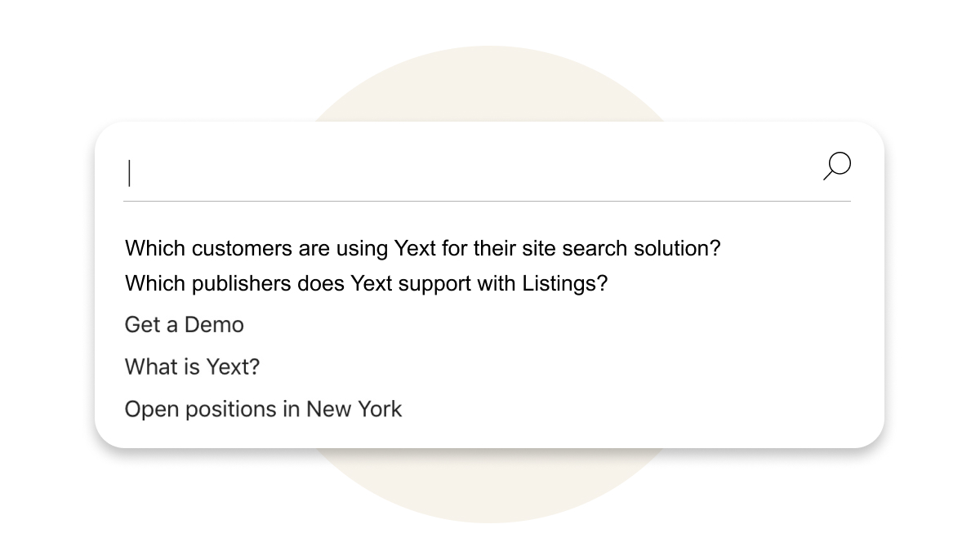Select the Listings publishers question
This screenshot has height=551, width=980.
point(366,283)
